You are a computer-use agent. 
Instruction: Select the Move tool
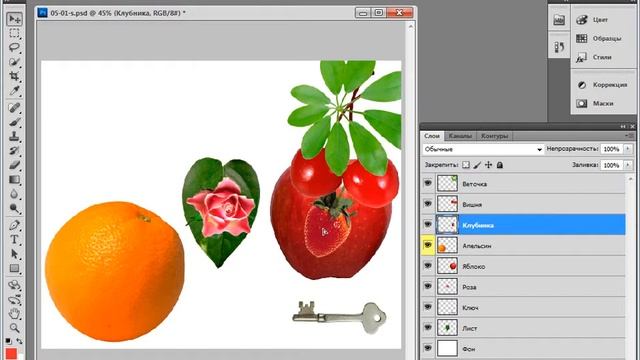pyautogui.click(x=15, y=19)
